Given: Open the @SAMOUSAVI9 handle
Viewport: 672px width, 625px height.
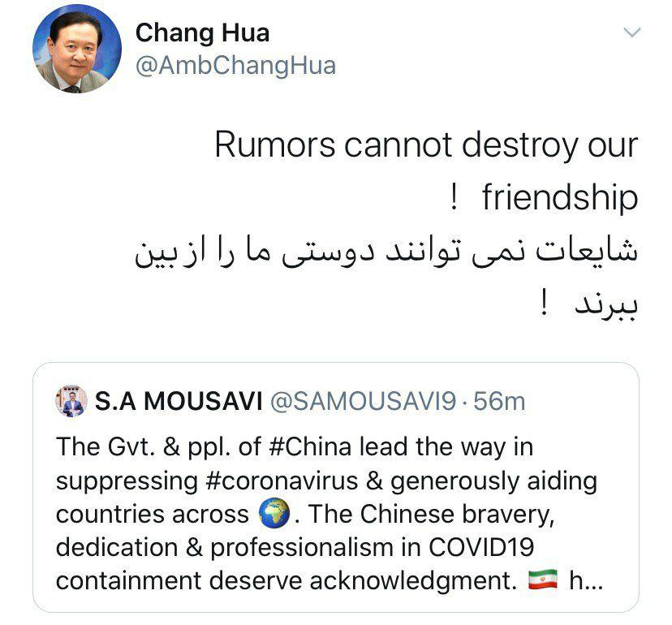Looking at the screenshot, I should 363,402.
